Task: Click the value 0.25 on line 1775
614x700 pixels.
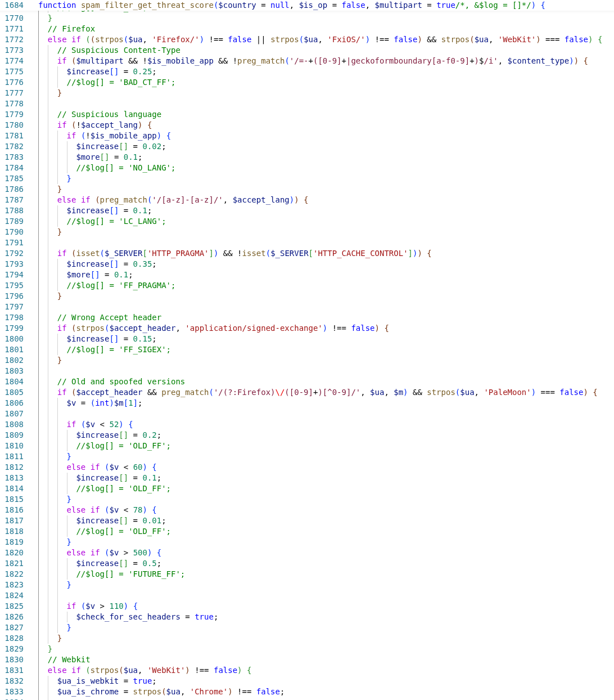Action: pos(142,71)
